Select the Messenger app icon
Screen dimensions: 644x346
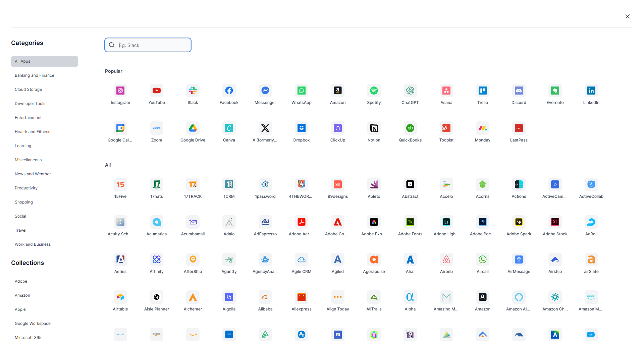pos(265,91)
